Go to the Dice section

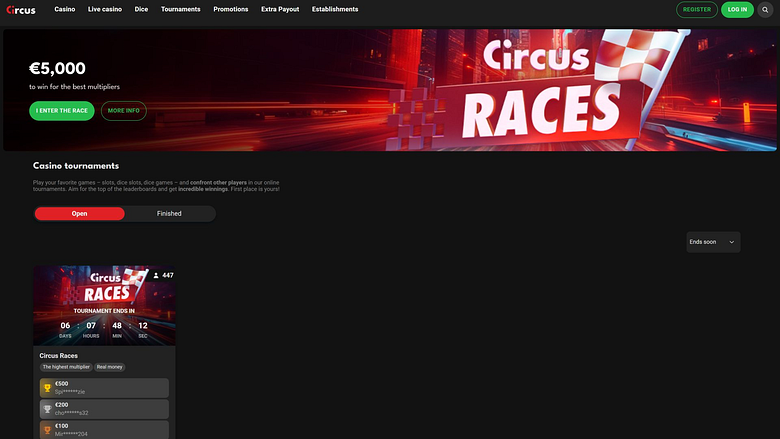tap(141, 9)
